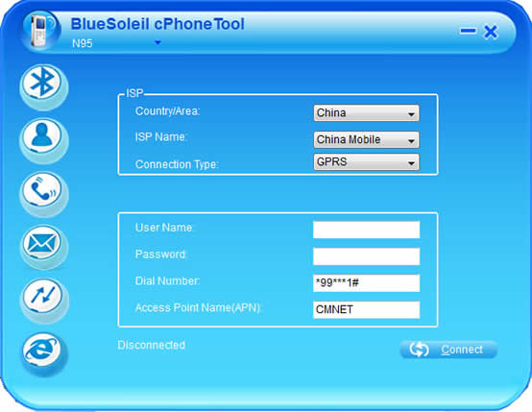Close the BlueSoleil cPhoneTool window

tap(491, 32)
